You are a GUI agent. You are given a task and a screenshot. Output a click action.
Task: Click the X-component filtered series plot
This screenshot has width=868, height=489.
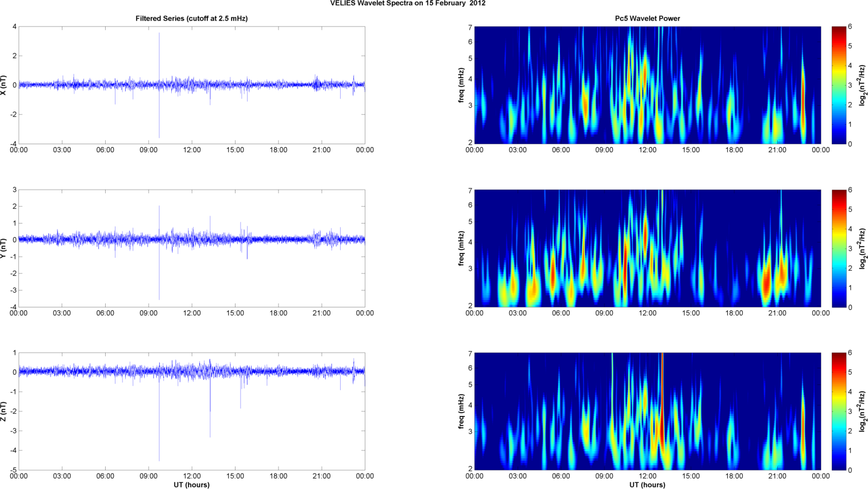coord(192,85)
